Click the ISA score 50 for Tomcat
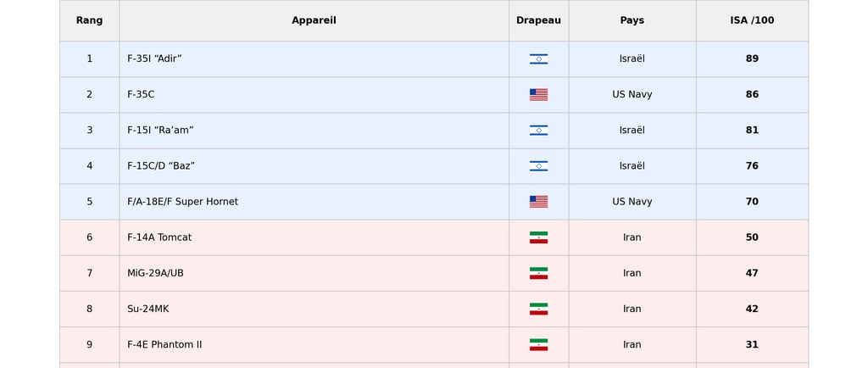 coord(752,237)
